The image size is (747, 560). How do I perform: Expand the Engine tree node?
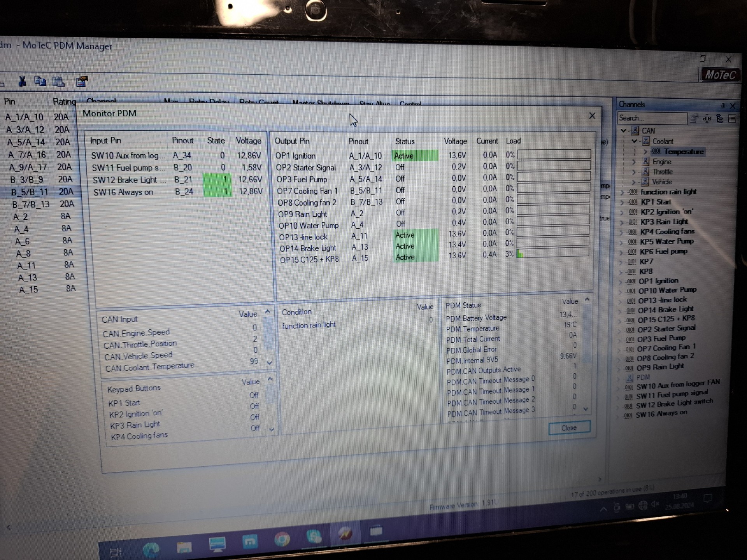tap(634, 161)
